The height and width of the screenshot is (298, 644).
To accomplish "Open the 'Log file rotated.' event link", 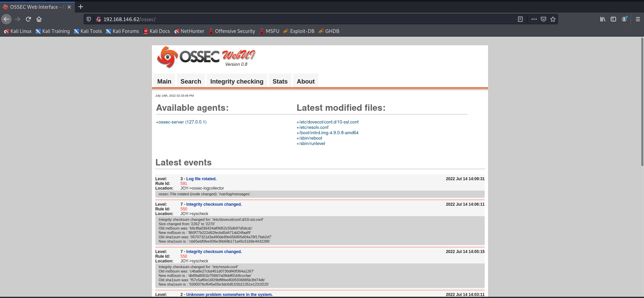I will pos(201,179).
